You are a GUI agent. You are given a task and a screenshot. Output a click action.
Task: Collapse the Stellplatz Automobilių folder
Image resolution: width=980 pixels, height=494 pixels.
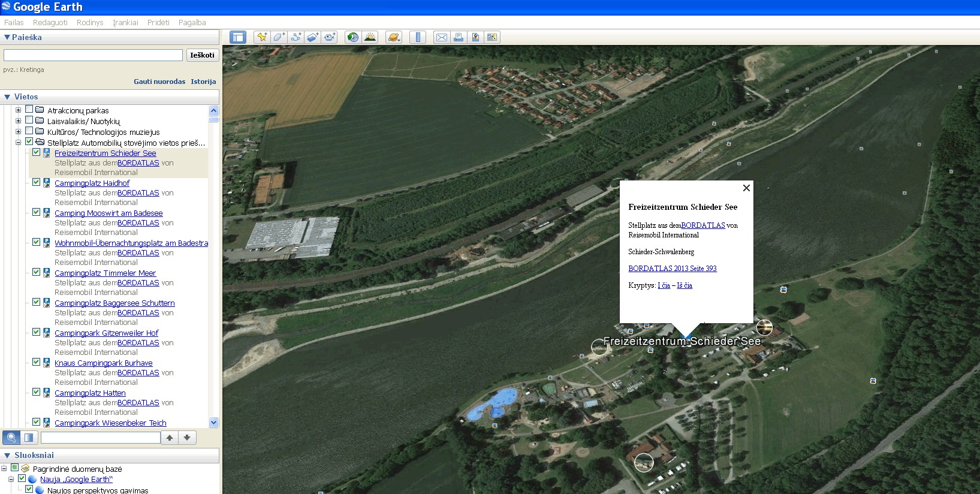pyautogui.click(x=18, y=142)
